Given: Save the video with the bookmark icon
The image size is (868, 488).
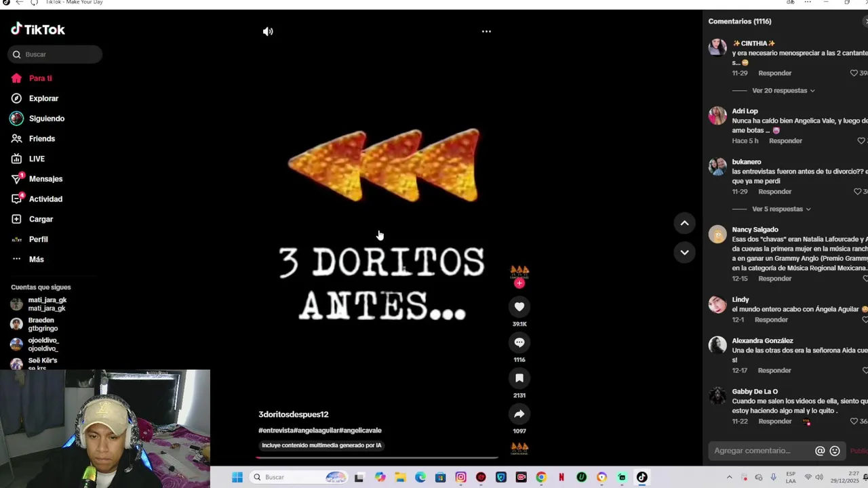Looking at the screenshot, I should [x=519, y=378].
